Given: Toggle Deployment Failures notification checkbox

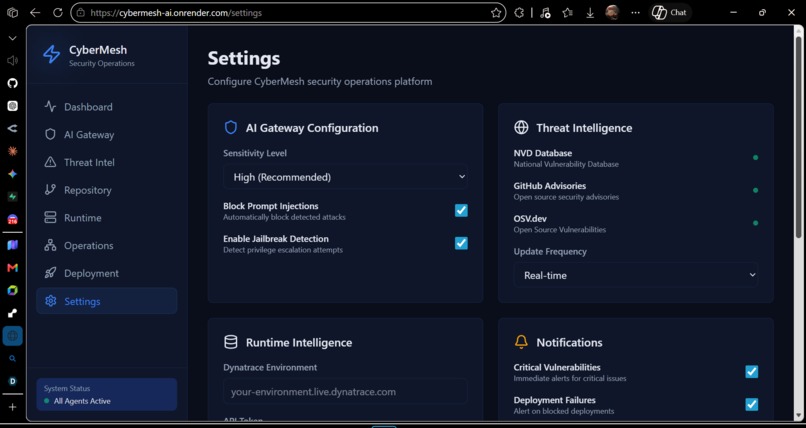Looking at the screenshot, I should pos(752,404).
